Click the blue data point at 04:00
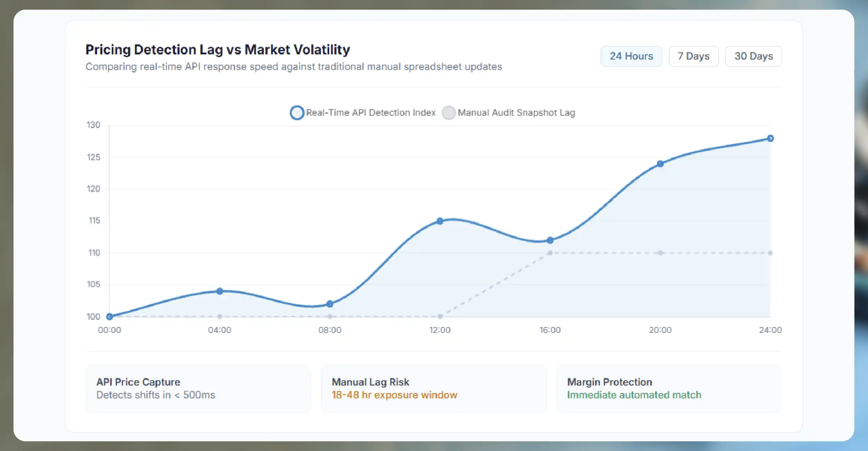The image size is (868, 451). (x=220, y=291)
